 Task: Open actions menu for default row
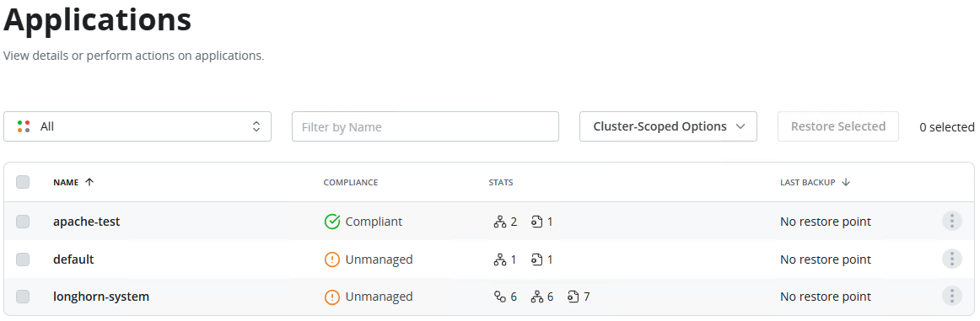coord(951,259)
